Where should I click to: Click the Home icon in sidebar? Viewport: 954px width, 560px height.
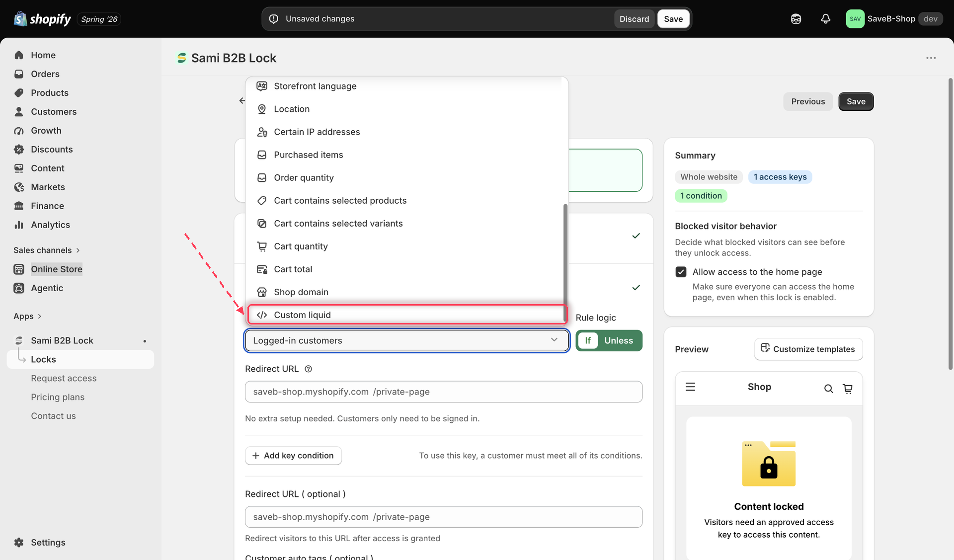[x=19, y=55]
